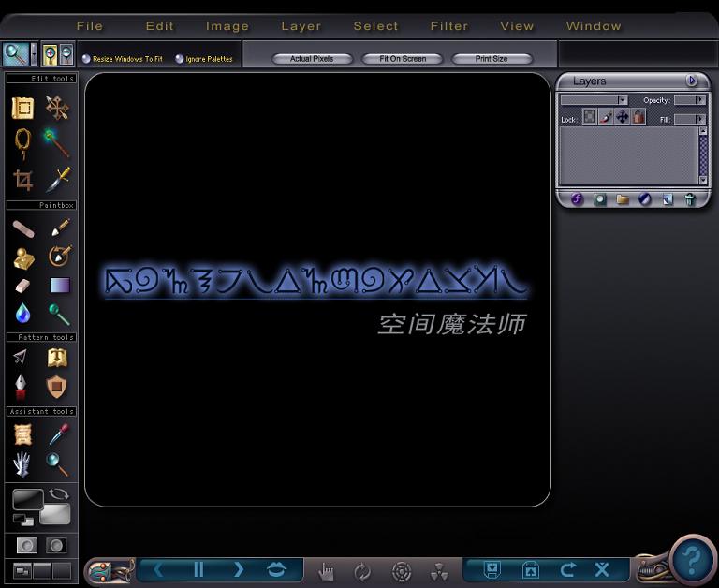Select the Clone Stamp tool

pyautogui.click(x=23, y=258)
